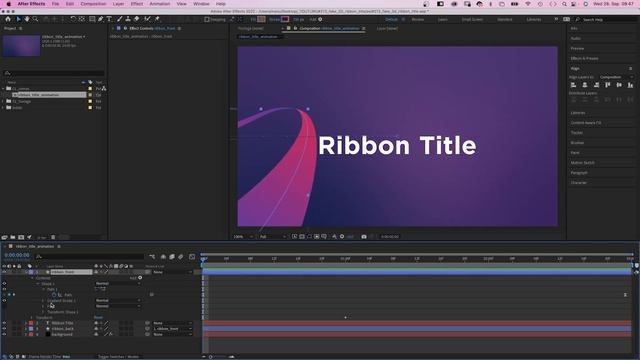
Task: Select the Eraser tool
Action: (x=136, y=19)
